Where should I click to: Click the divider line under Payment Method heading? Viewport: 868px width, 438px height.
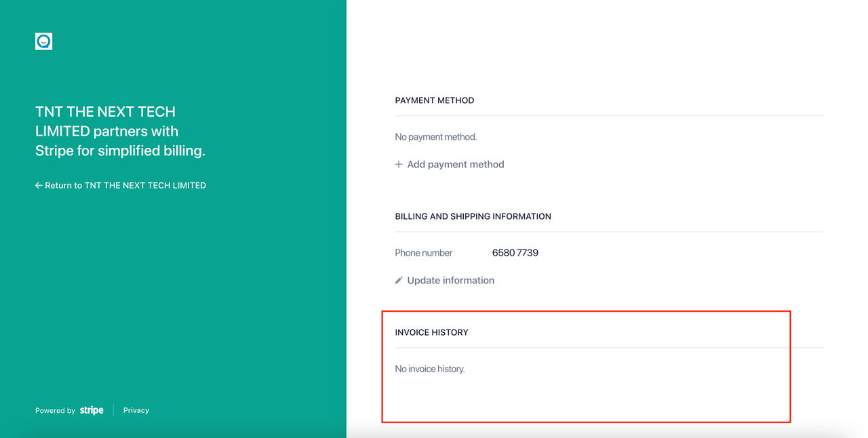(x=608, y=116)
